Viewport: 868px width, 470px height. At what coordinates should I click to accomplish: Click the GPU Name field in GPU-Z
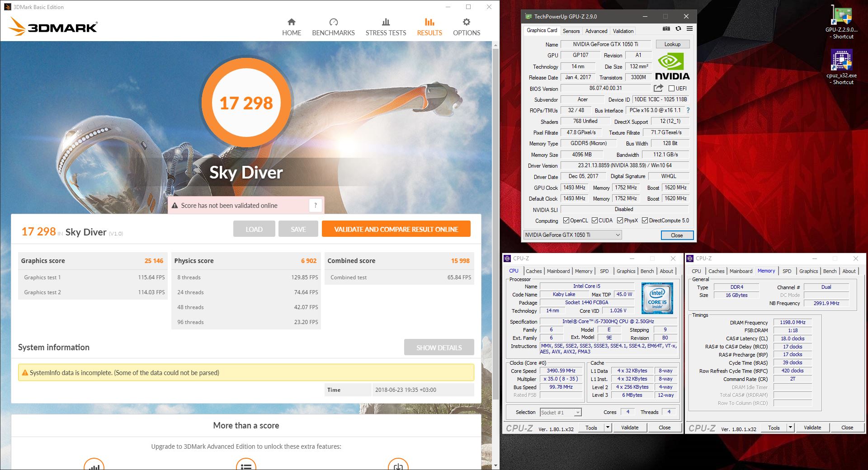[x=605, y=44]
